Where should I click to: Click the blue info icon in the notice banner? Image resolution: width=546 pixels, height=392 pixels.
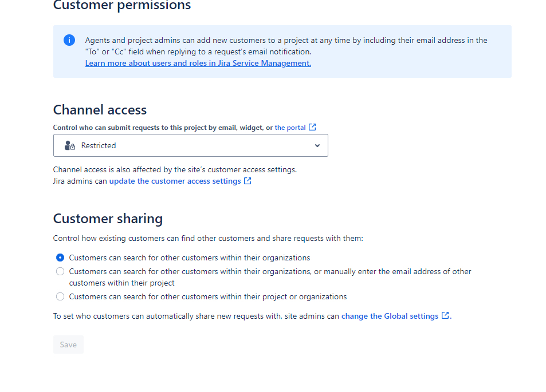click(69, 40)
